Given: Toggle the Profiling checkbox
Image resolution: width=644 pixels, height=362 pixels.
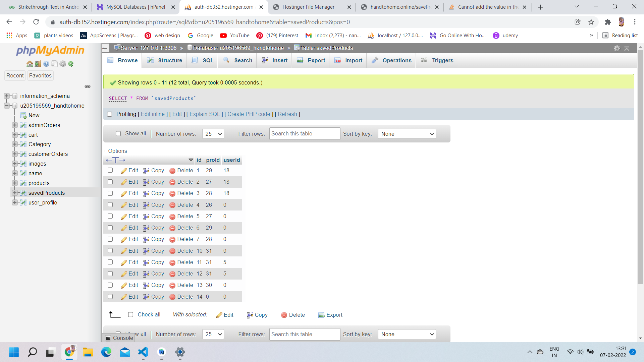Looking at the screenshot, I should pos(109,114).
